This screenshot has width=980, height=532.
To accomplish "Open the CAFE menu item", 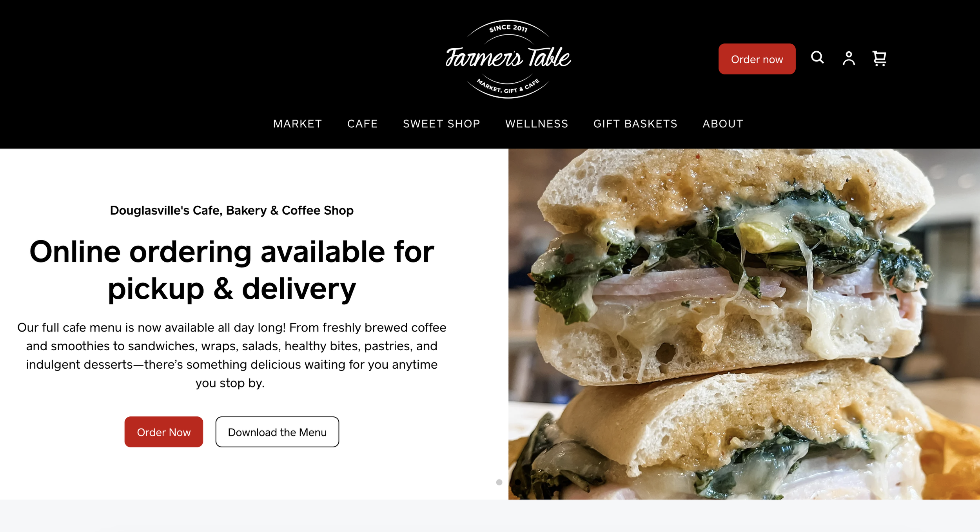I will pos(362,124).
